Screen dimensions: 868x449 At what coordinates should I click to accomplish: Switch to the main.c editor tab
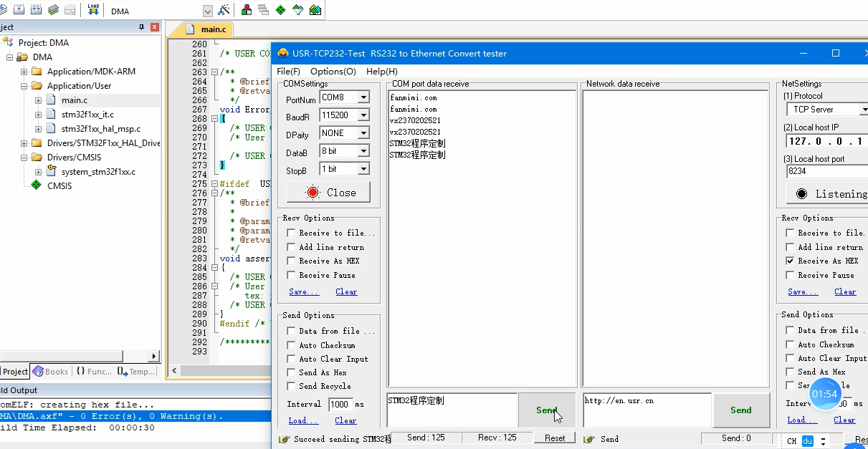click(x=206, y=29)
